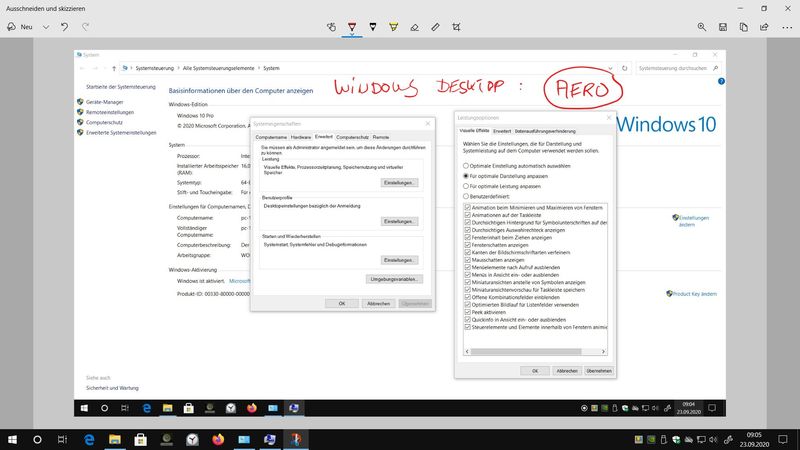Open 'Erweiterte Systemeinstellungen' link
Viewport: 800px width, 450px height.
(x=121, y=133)
